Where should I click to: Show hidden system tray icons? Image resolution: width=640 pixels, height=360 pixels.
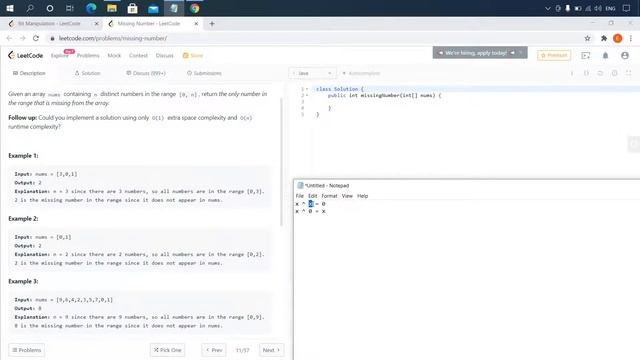548,8
